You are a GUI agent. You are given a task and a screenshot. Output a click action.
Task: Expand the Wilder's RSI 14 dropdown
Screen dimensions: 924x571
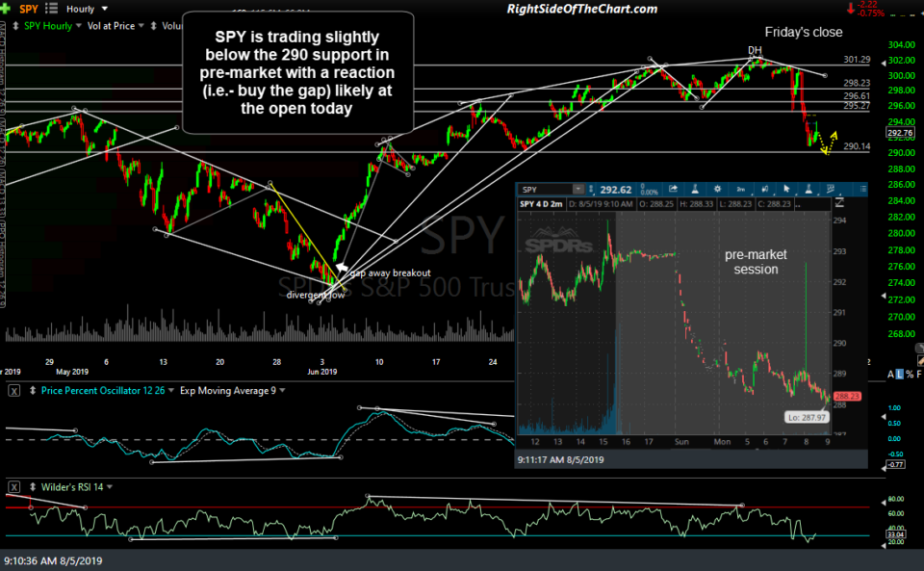110,486
